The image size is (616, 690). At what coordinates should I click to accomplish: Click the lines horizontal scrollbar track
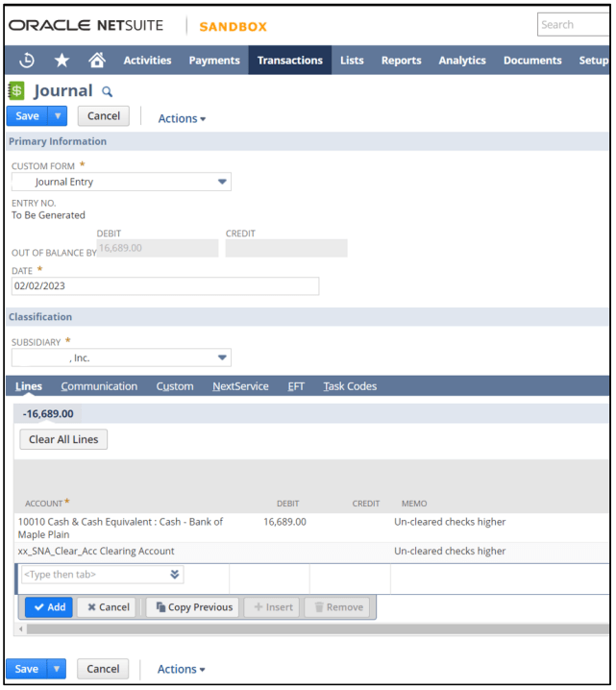(318, 628)
